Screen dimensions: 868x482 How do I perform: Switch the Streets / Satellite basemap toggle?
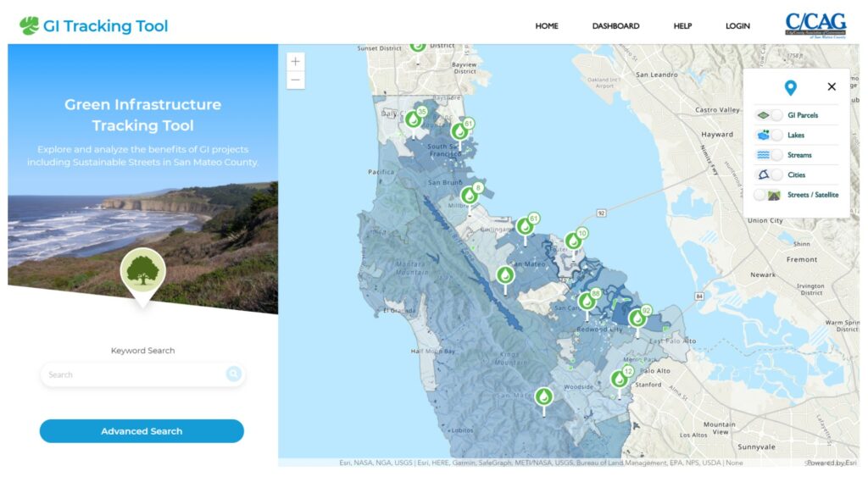[x=760, y=195]
